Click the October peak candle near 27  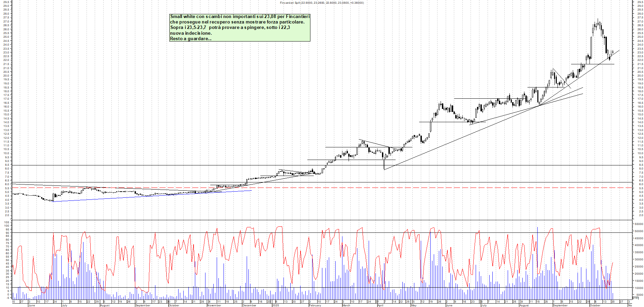[598, 23]
